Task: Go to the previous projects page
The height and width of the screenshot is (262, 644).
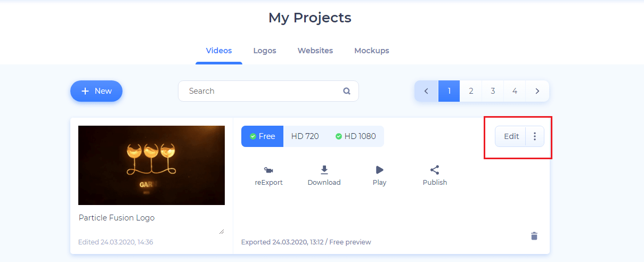Action: [426, 91]
